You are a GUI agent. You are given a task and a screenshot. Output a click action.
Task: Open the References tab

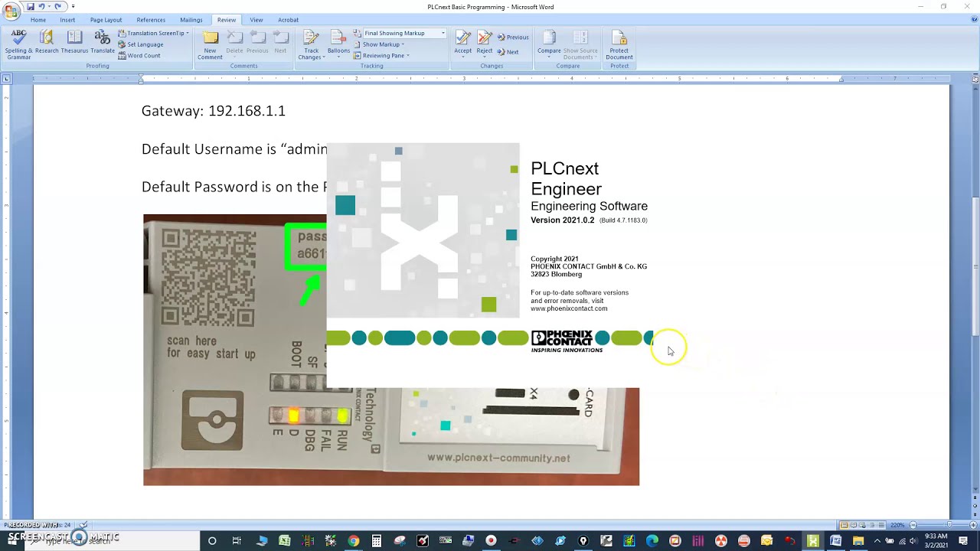151,20
